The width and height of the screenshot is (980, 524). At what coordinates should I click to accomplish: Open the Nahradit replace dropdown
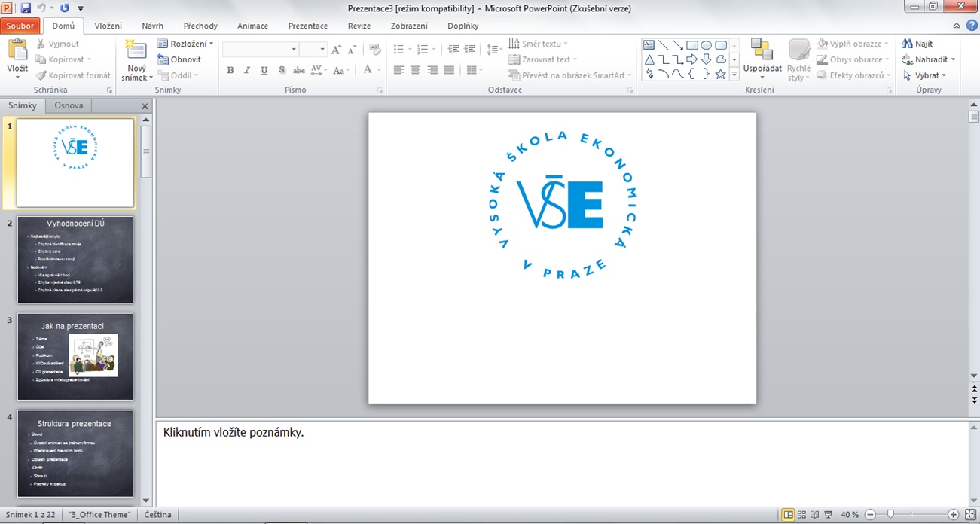tap(930, 59)
